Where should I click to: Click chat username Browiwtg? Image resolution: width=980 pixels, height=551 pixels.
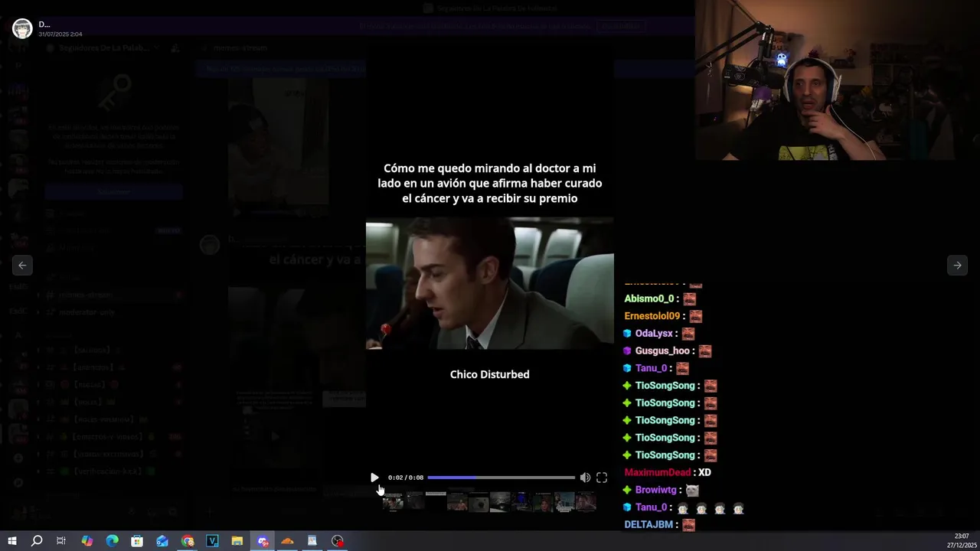pyautogui.click(x=656, y=490)
